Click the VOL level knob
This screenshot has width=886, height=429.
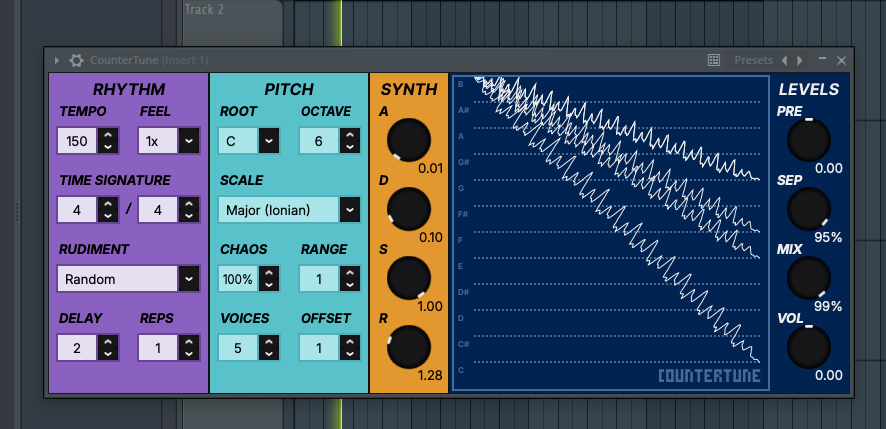point(809,347)
